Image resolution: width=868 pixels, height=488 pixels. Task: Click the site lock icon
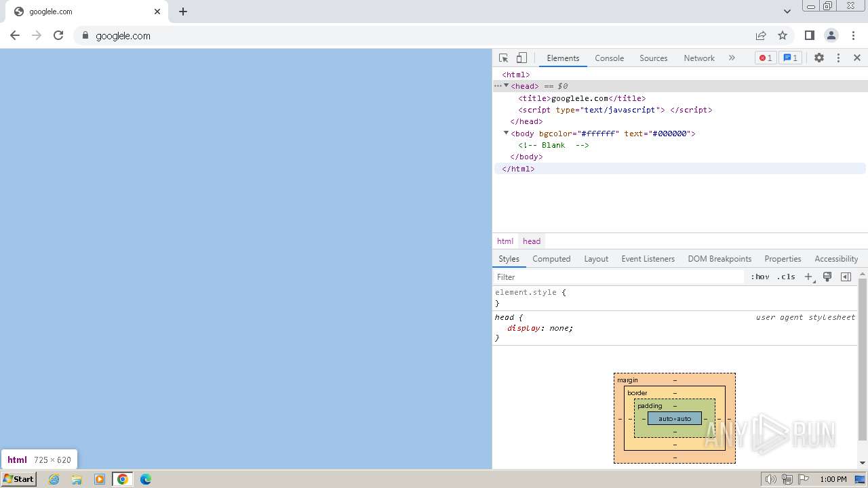tap(85, 35)
